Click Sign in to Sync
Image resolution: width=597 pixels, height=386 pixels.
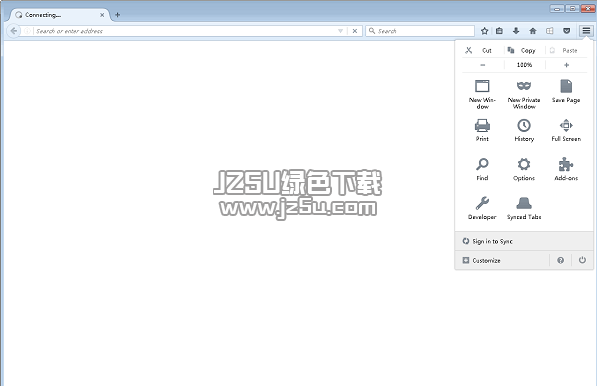(524, 241)
